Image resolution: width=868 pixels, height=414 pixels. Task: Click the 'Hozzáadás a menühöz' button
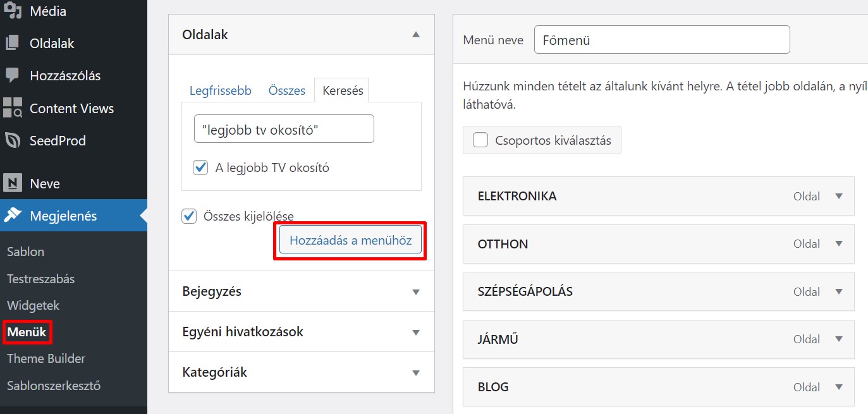[x=350, y=240]
